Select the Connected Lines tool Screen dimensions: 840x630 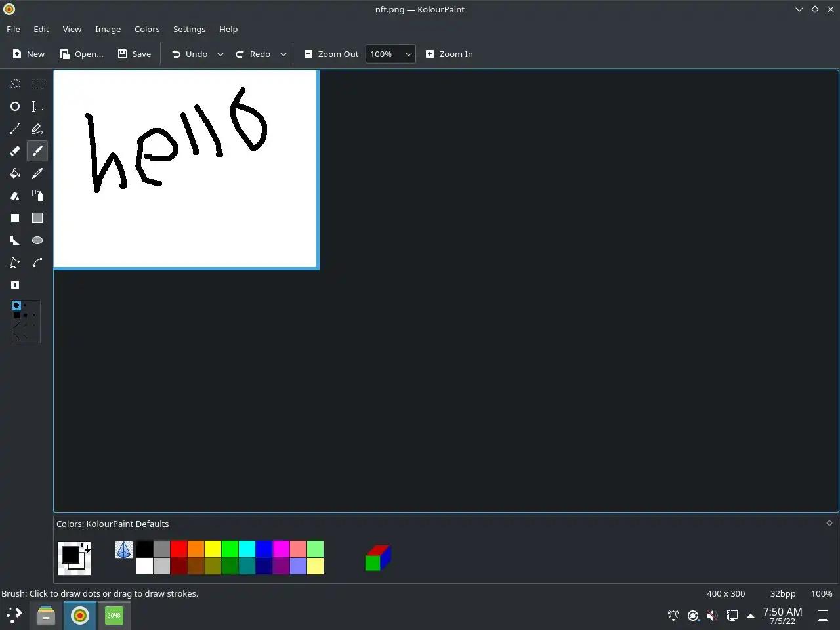pos(15,262)
